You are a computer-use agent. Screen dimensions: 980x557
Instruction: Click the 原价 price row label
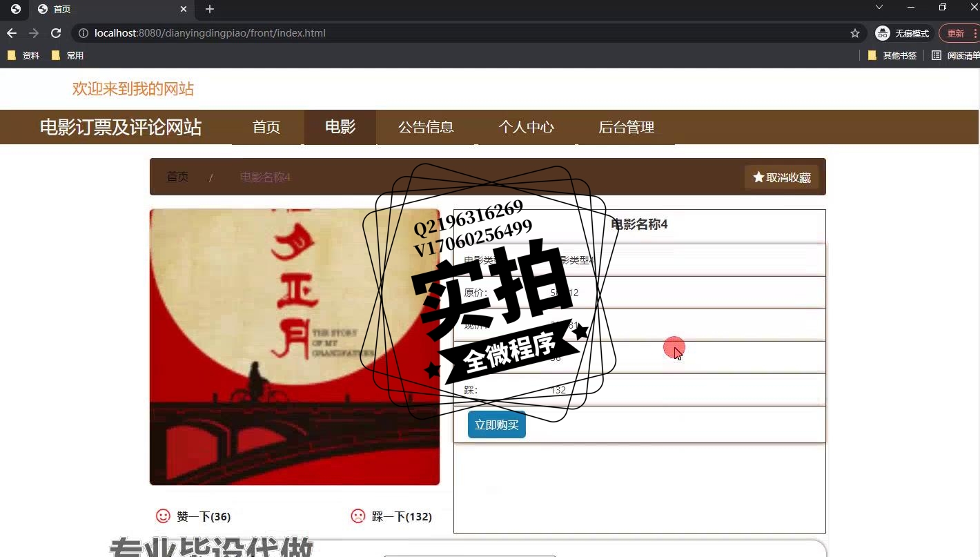(476, 293)
